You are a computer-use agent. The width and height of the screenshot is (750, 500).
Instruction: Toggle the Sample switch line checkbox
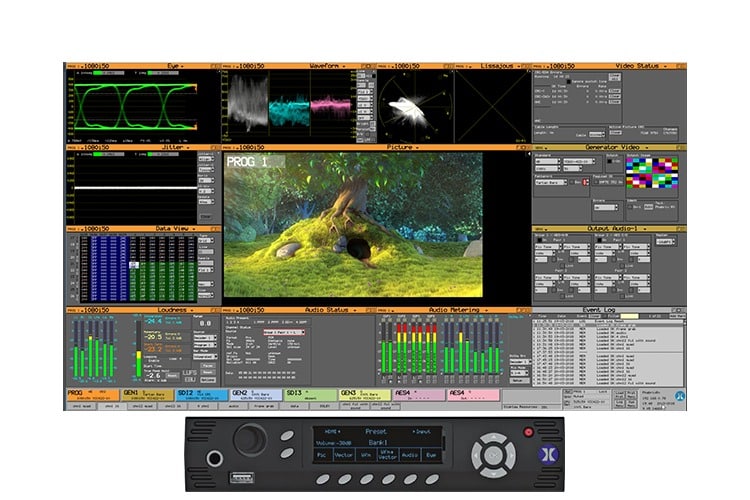point(569,82)
